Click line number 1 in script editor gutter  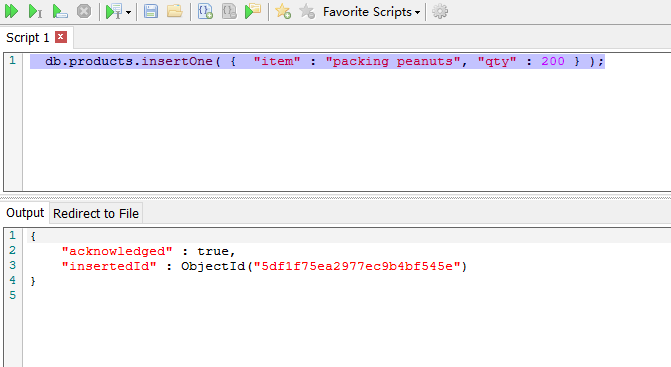point(12,60)
